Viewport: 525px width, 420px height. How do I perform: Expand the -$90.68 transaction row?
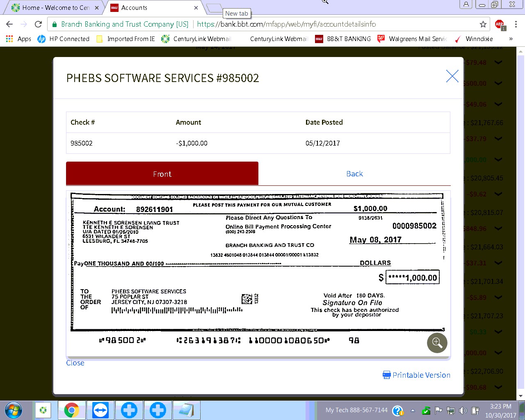(498, 387)
